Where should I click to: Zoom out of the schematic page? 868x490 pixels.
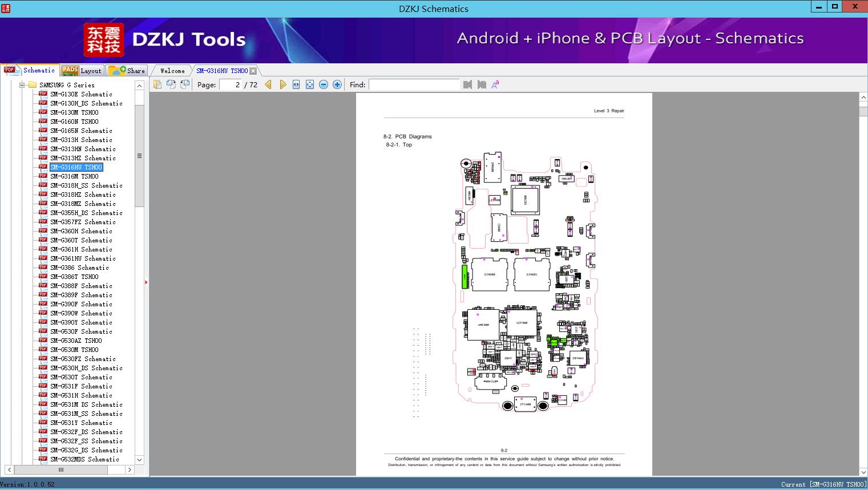[x=324, y=84]
